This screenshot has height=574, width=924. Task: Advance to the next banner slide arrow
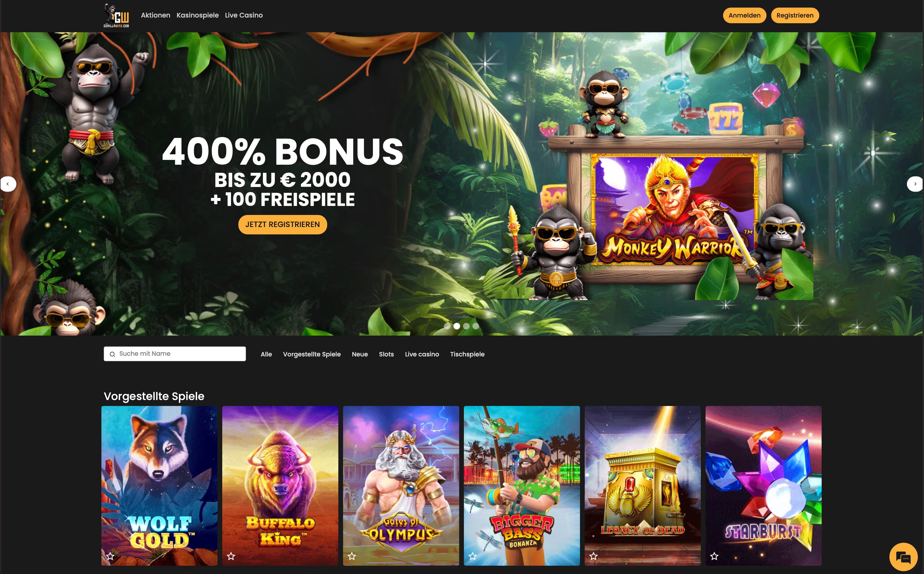pos(915,184)
